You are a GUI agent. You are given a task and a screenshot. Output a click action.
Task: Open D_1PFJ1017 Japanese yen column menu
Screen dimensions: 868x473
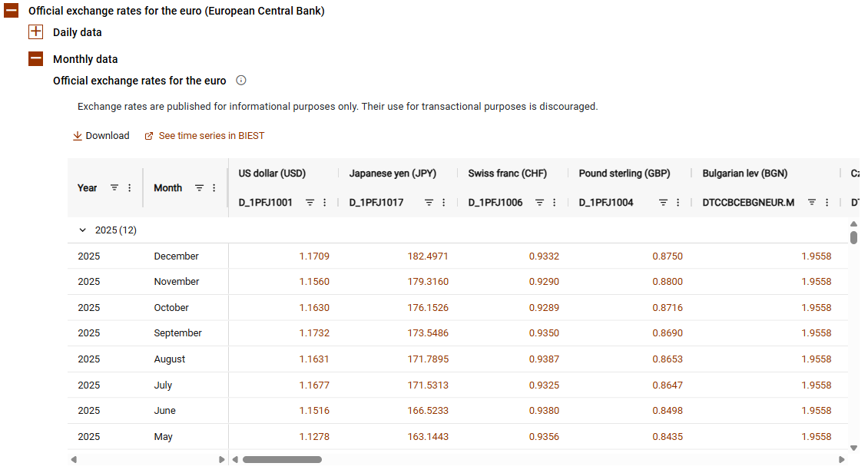point(443,203)
